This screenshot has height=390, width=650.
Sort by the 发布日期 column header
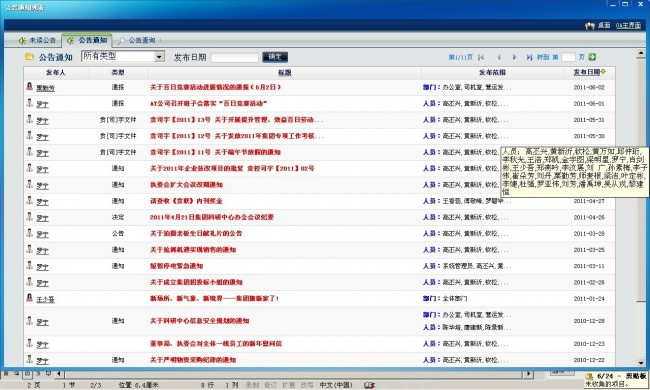587,72
